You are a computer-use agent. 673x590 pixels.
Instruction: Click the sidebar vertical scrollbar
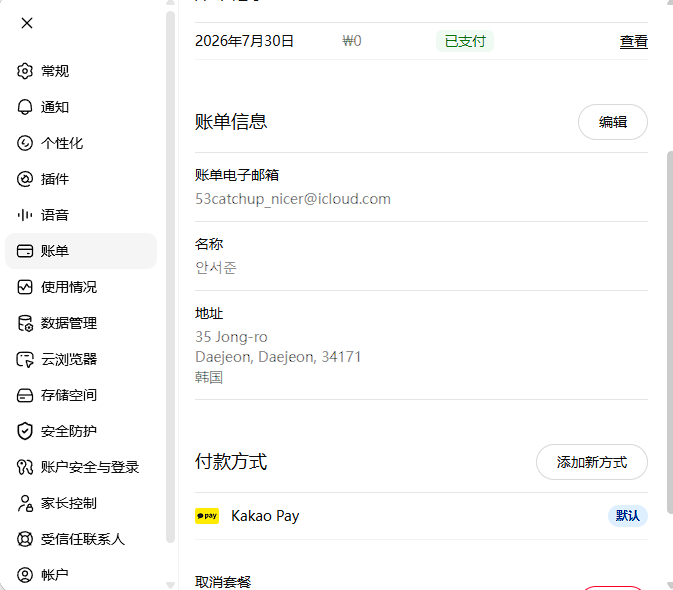[x=170, y=277]
